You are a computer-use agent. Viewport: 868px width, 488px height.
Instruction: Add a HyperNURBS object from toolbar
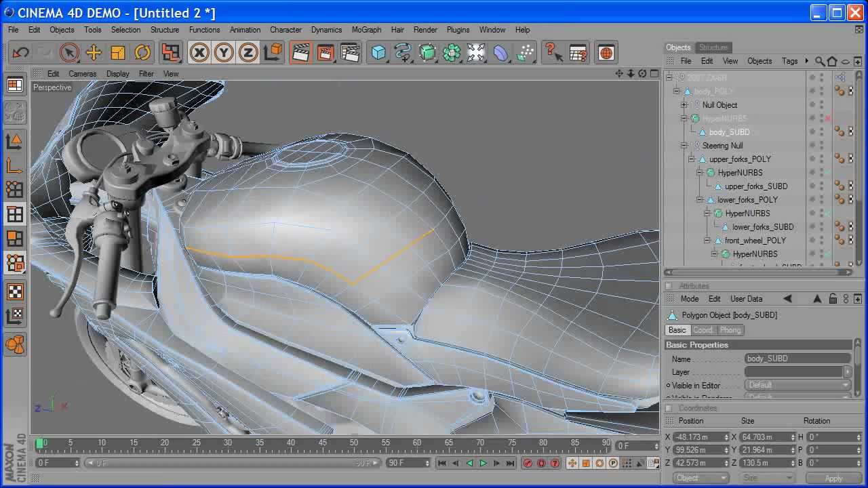427,52
